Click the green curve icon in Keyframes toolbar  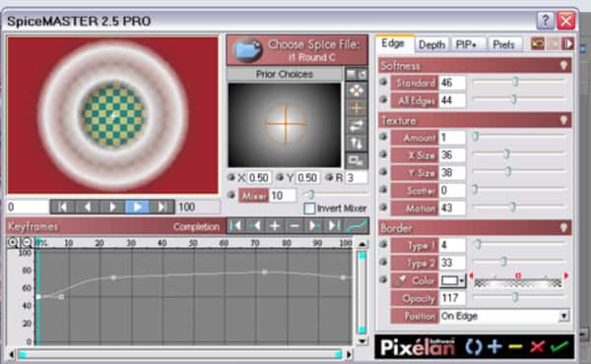[x=357, y=226]
